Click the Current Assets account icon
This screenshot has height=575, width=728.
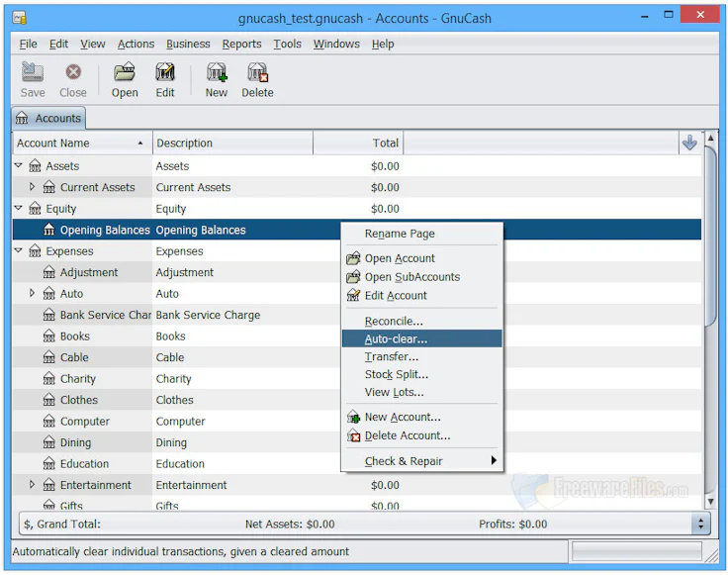49,187
